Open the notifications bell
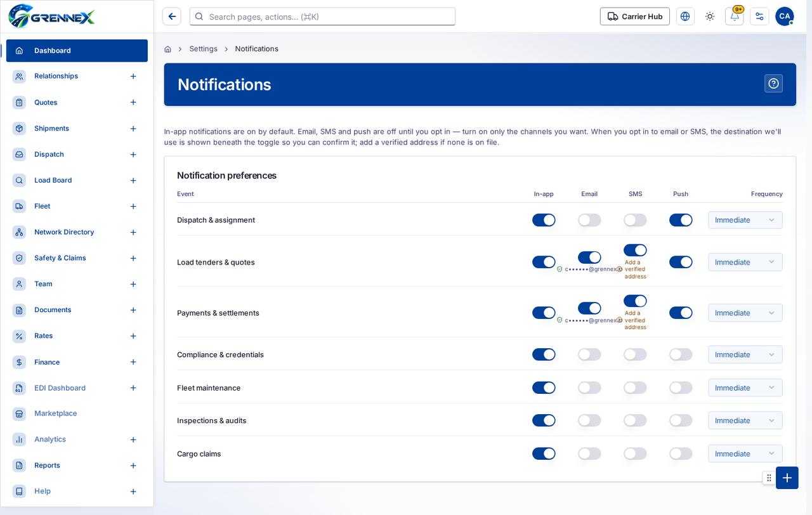Viewport: 812px width, 515px height. click(735, 16)
